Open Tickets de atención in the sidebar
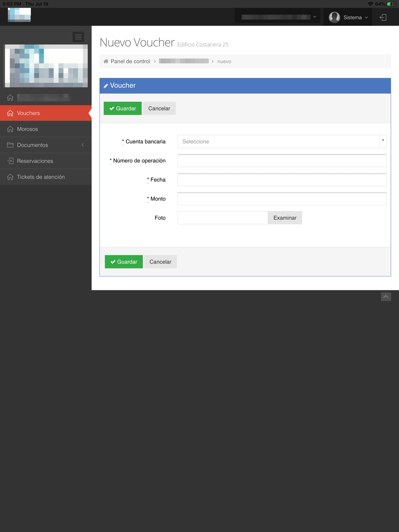The height and width of the screenshot is (532, 399). (46, 177)
